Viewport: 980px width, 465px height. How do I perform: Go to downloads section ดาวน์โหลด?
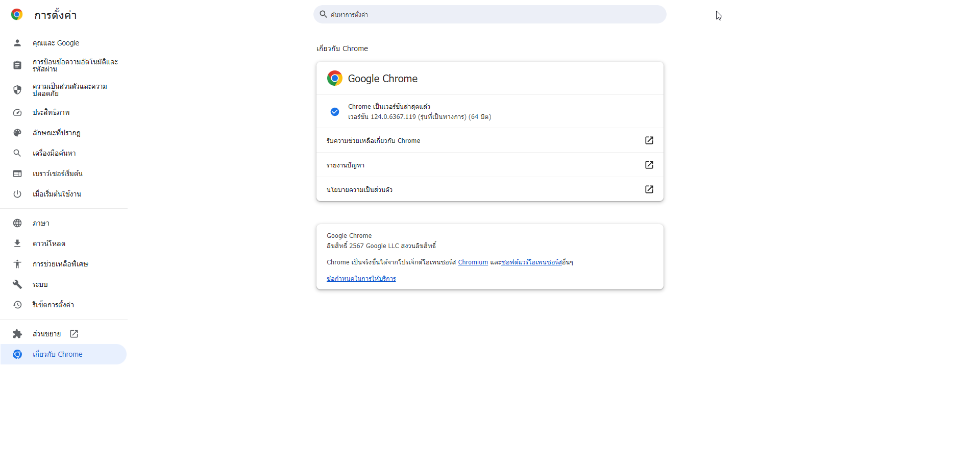[63, 243]
